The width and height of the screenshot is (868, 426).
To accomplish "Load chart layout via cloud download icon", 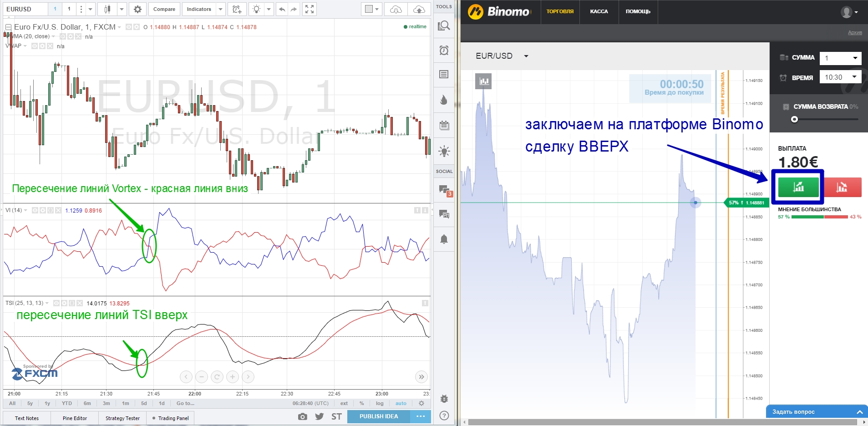I will 396,9.
